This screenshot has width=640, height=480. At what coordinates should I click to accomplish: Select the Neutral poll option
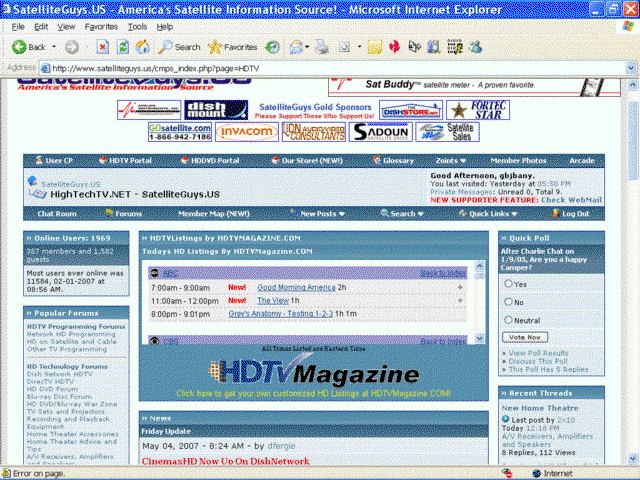pyautogui.click(x=508, y=320)
